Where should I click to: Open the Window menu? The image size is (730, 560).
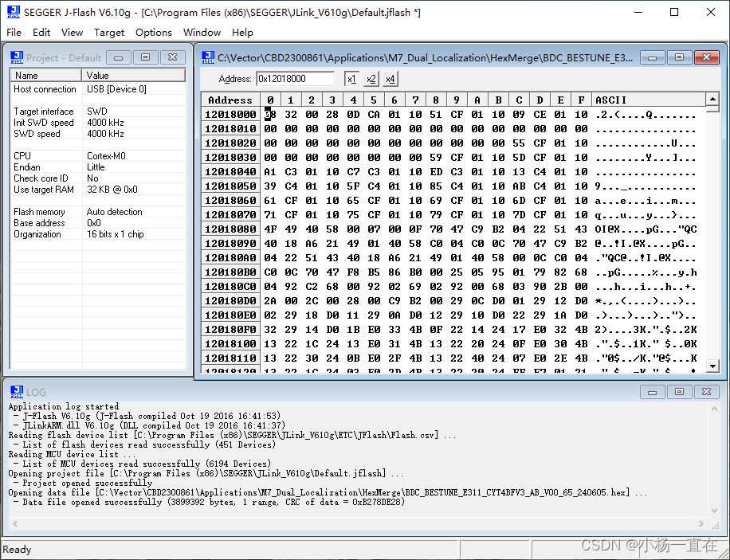(202, 33)
